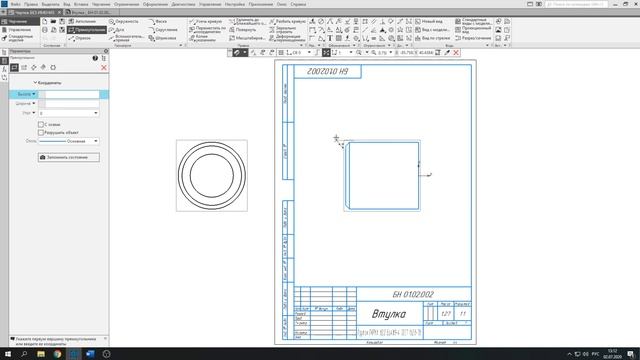Click the Повернуть command
The width and height of the screenshot is (640, 360).
tap(242, 30)
